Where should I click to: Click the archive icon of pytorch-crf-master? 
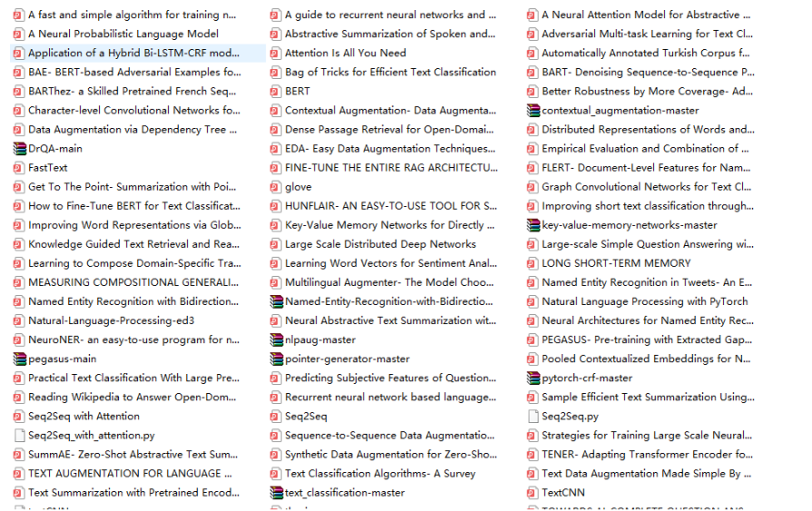533,378
